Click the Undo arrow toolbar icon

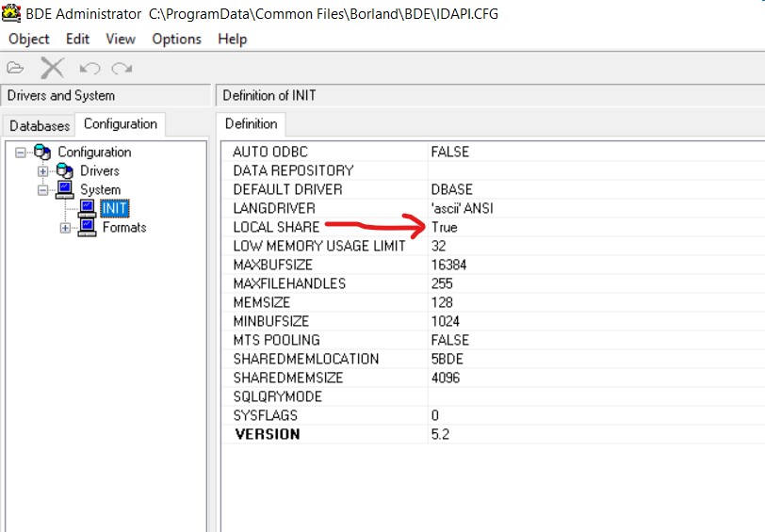click(90, 68)
